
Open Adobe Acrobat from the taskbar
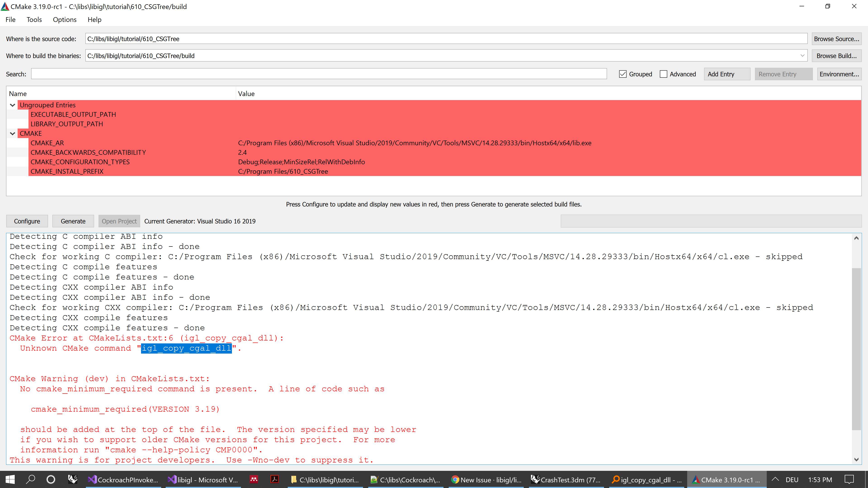coord(275,480)
